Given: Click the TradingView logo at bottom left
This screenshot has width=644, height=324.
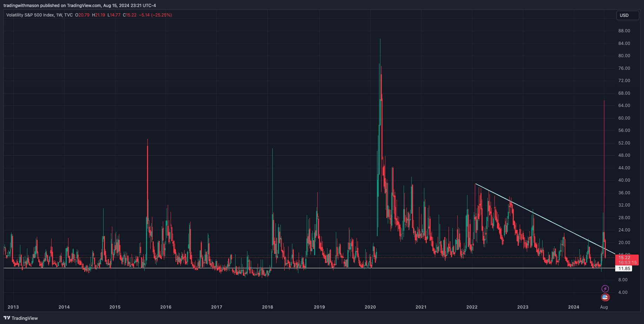Looking at the screenshot, I should click(21, 318).
